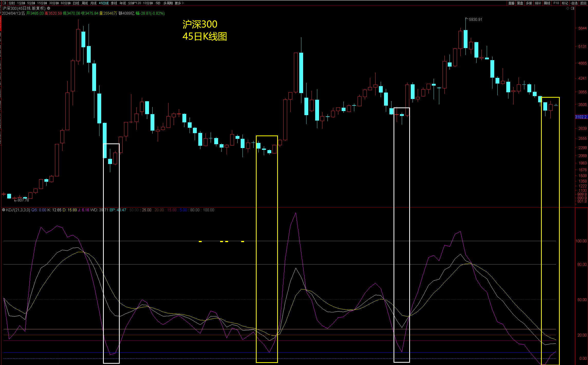
Task: Toggle the right panel icon near price axis
Action: point(573,8)
